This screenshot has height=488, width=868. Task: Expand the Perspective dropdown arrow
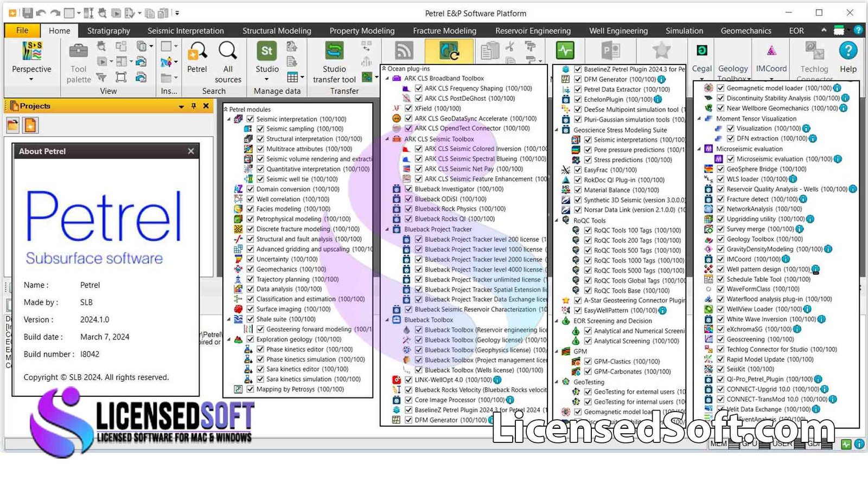[x=31, y=79]
